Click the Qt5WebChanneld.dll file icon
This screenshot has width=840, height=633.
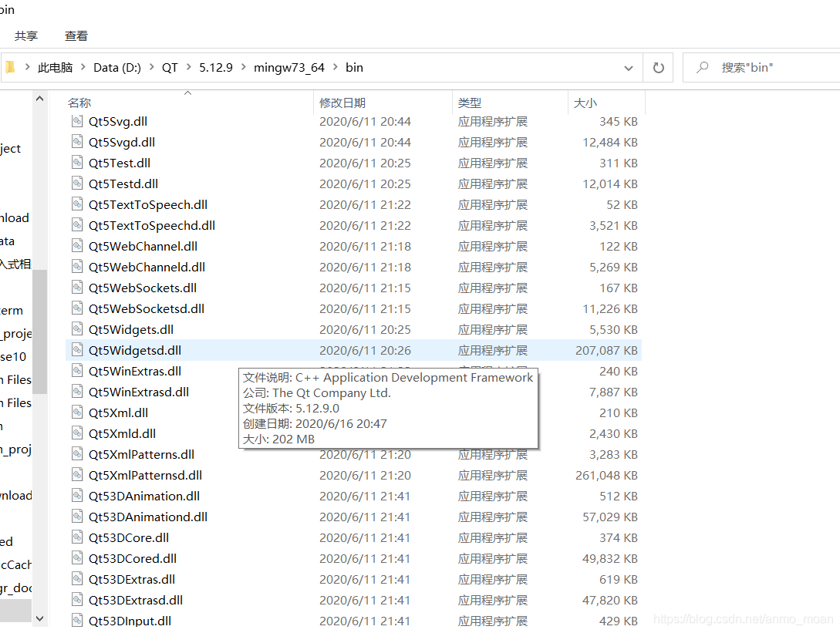[77, 267]
